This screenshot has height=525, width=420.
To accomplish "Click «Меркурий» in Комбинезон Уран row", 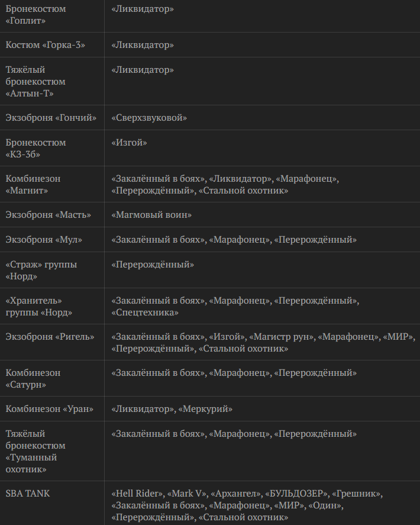I will click(x=205, y=409).
